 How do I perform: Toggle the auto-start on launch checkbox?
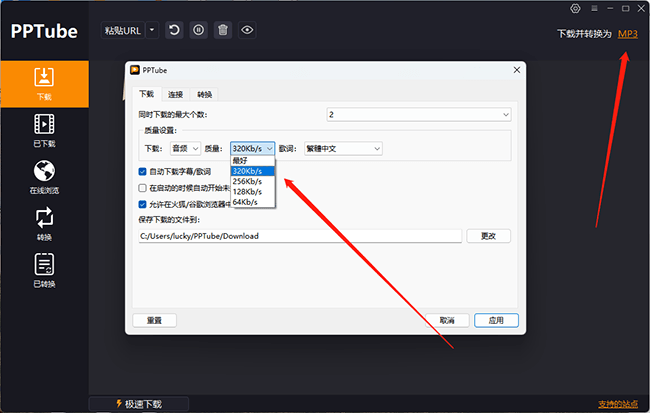pos(142,188)
